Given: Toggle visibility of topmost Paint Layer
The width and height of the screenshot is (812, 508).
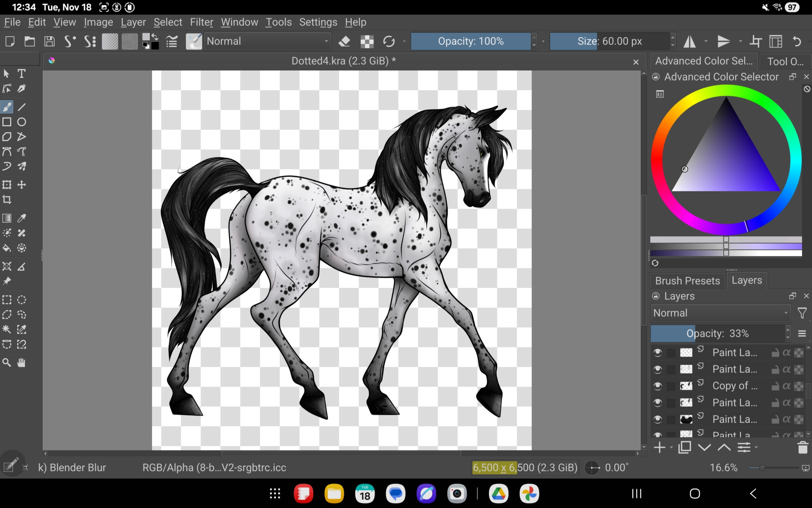Looking at the screenshot, I should (x=657, y=353).
